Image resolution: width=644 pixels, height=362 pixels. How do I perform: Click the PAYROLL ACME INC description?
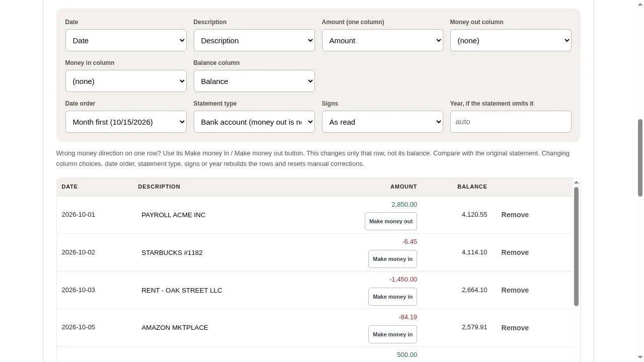[x=174, y=215]
